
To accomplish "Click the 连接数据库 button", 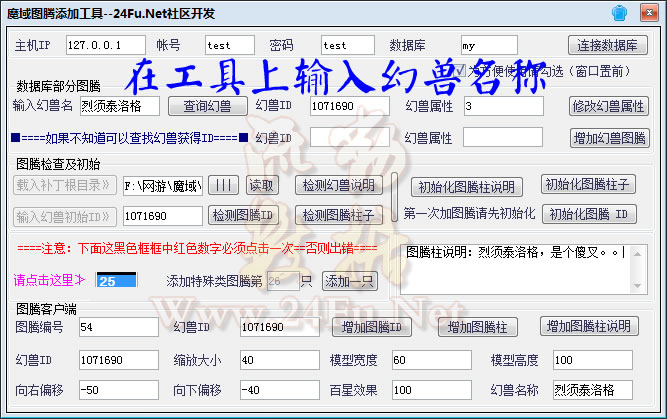I will pyautogui.click(x=609, y=46).
